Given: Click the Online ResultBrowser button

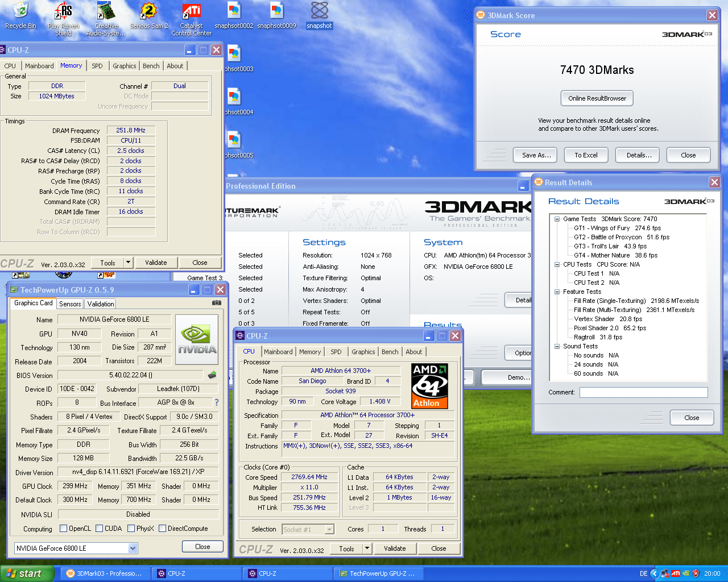Looking at the screenshot, I should pyautogui.click(x=597, y=98).
